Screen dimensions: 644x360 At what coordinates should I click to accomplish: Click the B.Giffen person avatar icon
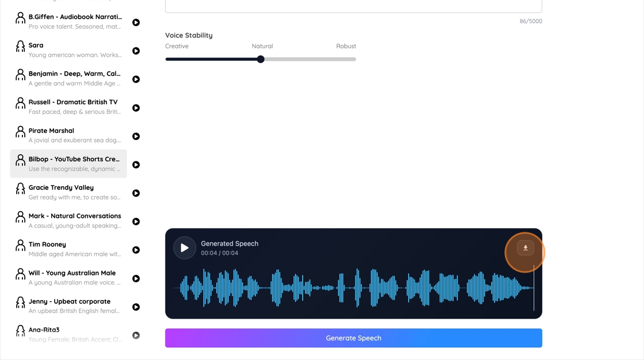point(20,18)
